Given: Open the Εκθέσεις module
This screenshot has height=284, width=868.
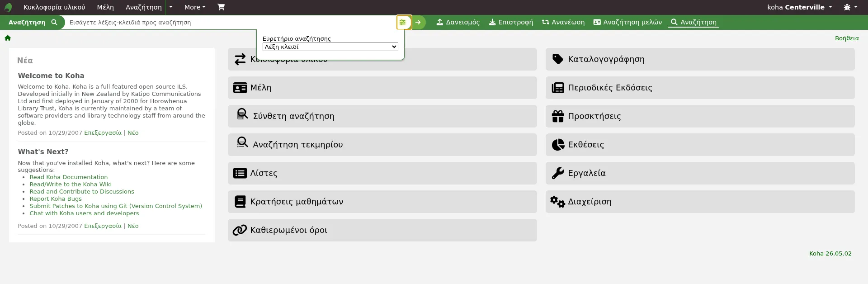Looking at the screenshot, I should pyautogui.click(x=700, y=145).
